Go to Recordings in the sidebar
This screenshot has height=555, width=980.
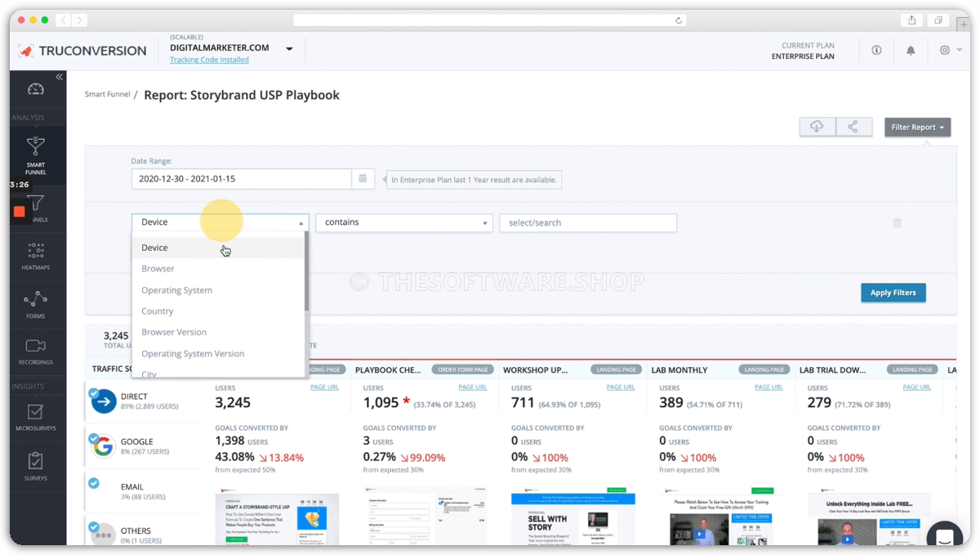[35, 351]
